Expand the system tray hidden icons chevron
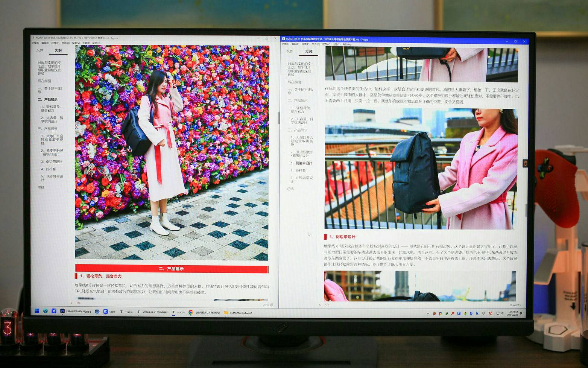Image resolution: width=588 pixels, height=368 pixels. 428,313
